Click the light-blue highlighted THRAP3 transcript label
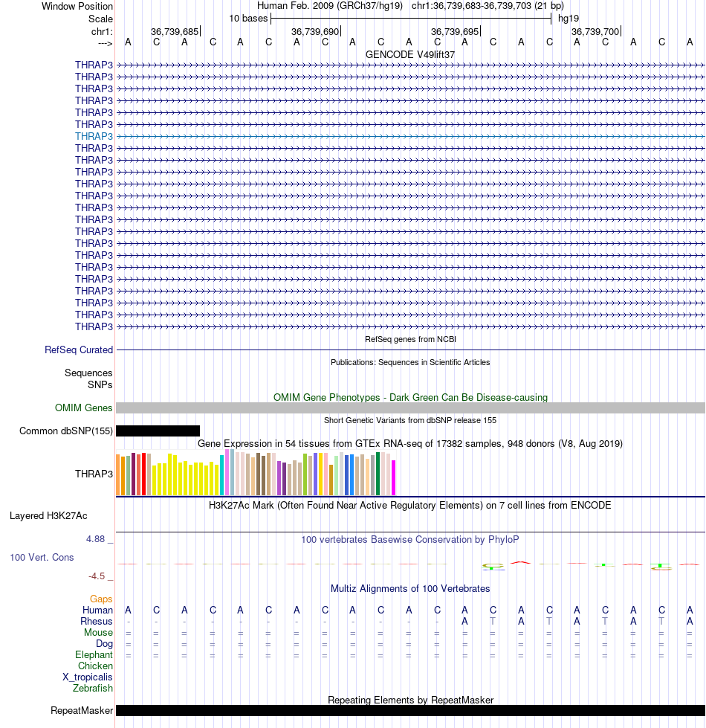Viewport: 706px width, 728px height. [x=94, y=136]
